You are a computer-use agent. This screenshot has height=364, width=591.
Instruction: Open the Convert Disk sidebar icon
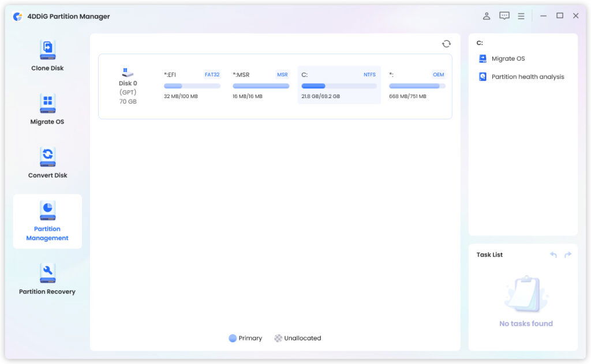click(x=47, y=157)
